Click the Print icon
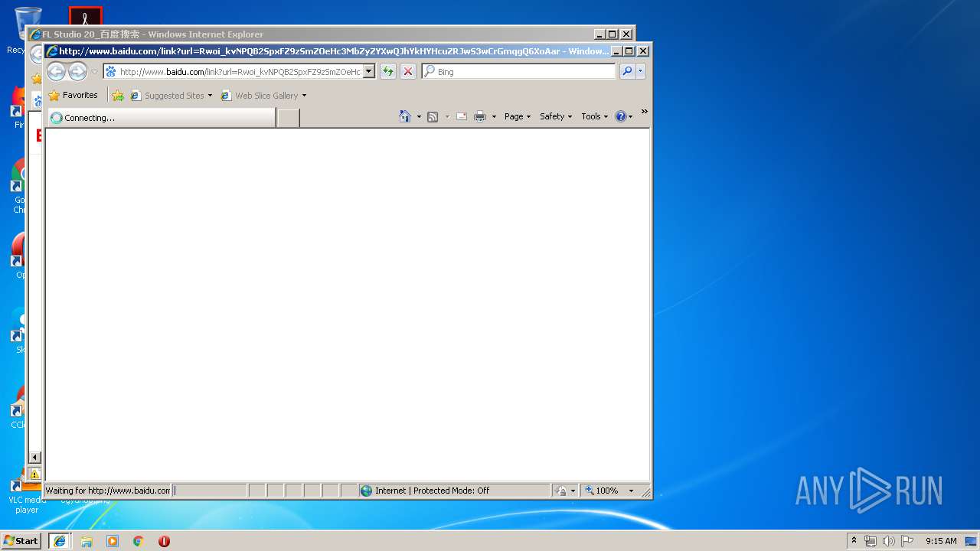 click(480, 116)
